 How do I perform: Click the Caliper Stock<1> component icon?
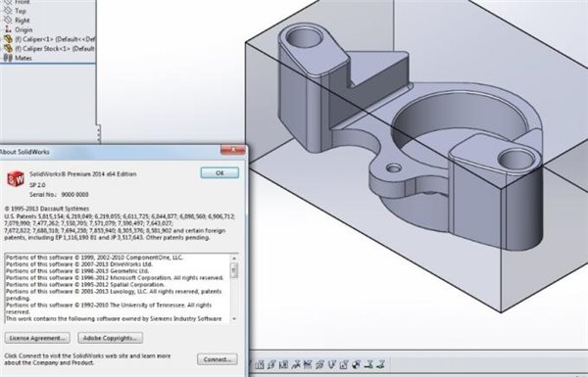(8, 48)
